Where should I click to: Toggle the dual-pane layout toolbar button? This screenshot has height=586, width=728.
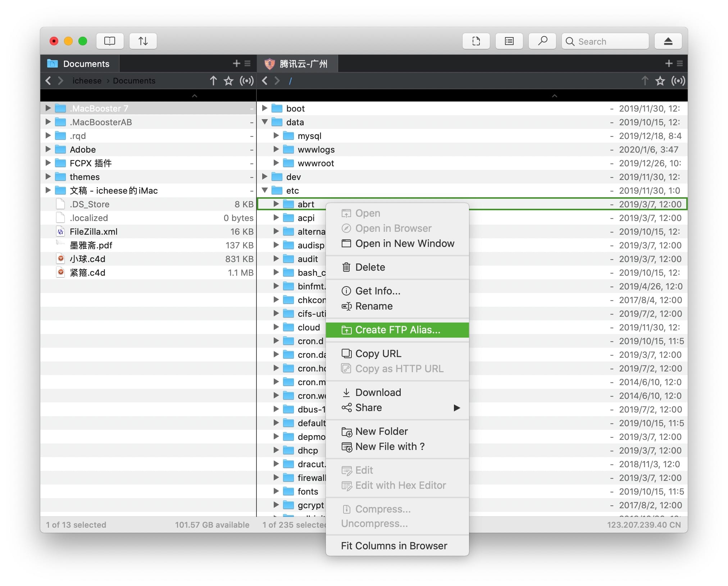pyautogui.click(x=110, y=41)
